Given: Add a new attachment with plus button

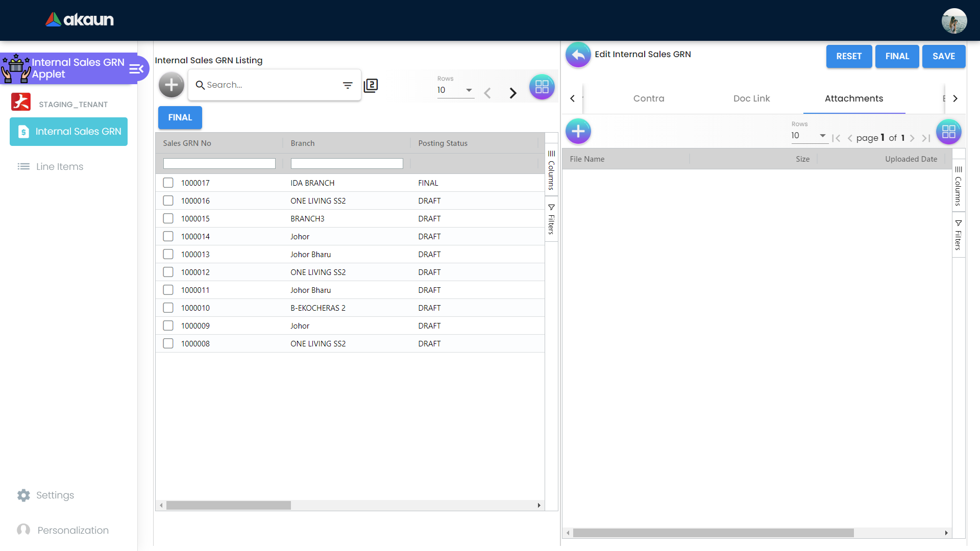Looking at the screenshot, I should coord(578,132).
